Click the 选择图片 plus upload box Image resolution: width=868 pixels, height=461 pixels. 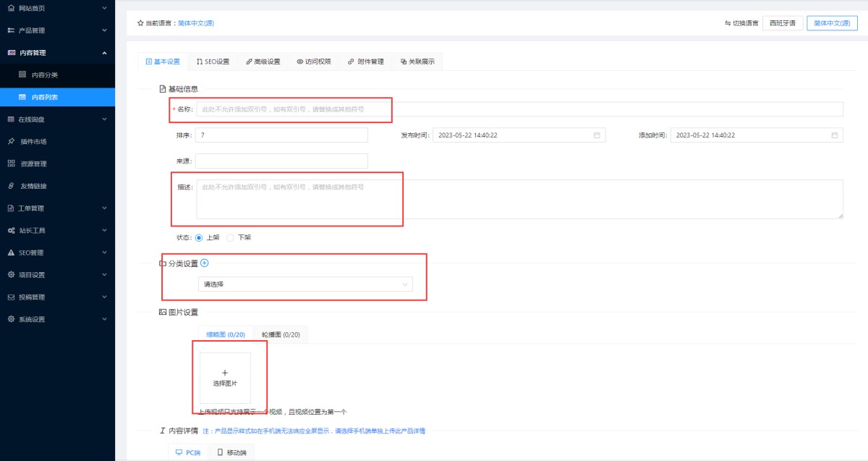225,378
